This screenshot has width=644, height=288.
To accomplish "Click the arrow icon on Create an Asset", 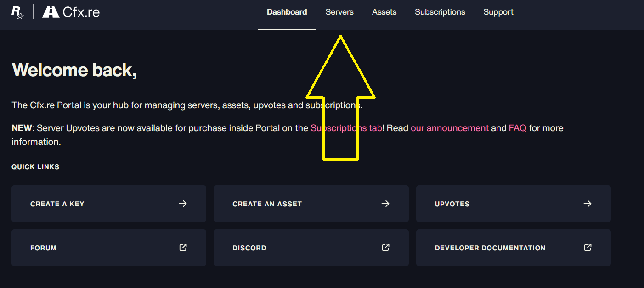I will tap(385, 204).
